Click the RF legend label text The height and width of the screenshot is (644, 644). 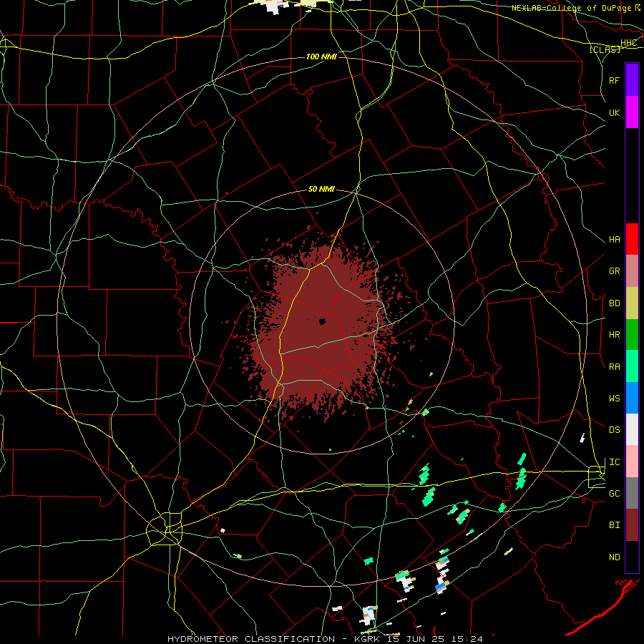615,81
